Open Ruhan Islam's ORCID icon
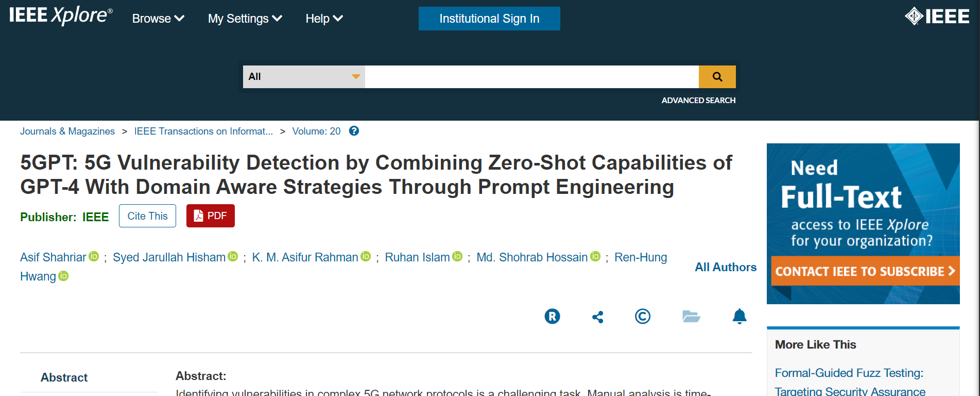This screenshot has width=980, height=396. [457, 256]
